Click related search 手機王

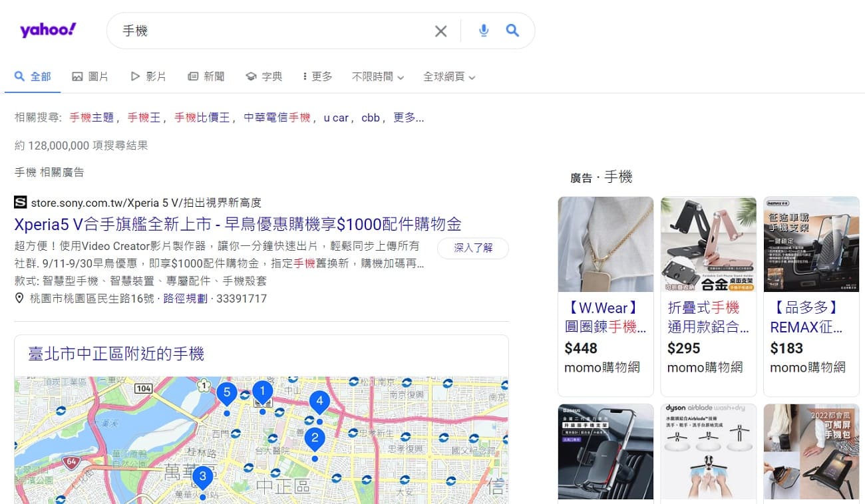144,118
